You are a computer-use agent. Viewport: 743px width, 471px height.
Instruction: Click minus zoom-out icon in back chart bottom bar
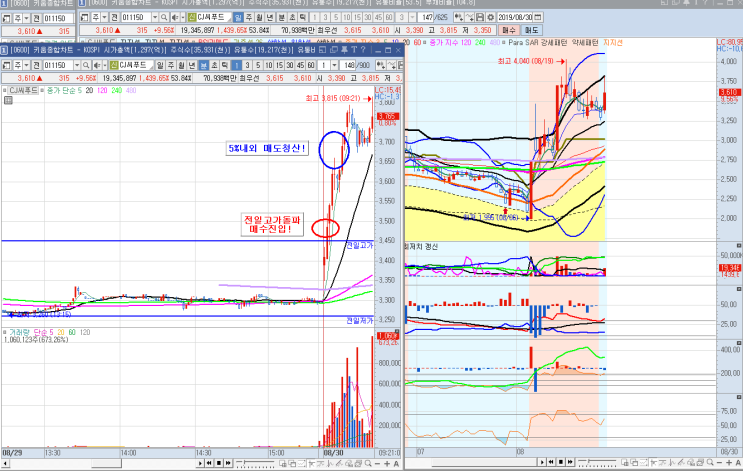(x=719, y=462)
